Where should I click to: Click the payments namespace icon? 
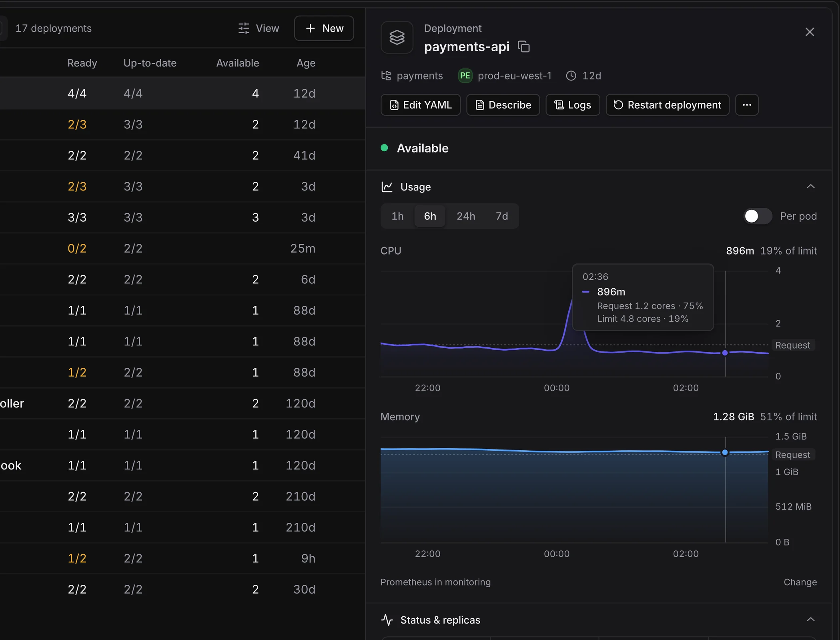(x=386, y=76)
